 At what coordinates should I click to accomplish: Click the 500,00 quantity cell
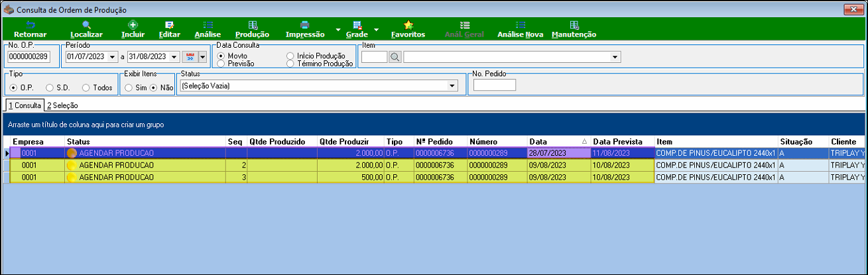(351, 177)
